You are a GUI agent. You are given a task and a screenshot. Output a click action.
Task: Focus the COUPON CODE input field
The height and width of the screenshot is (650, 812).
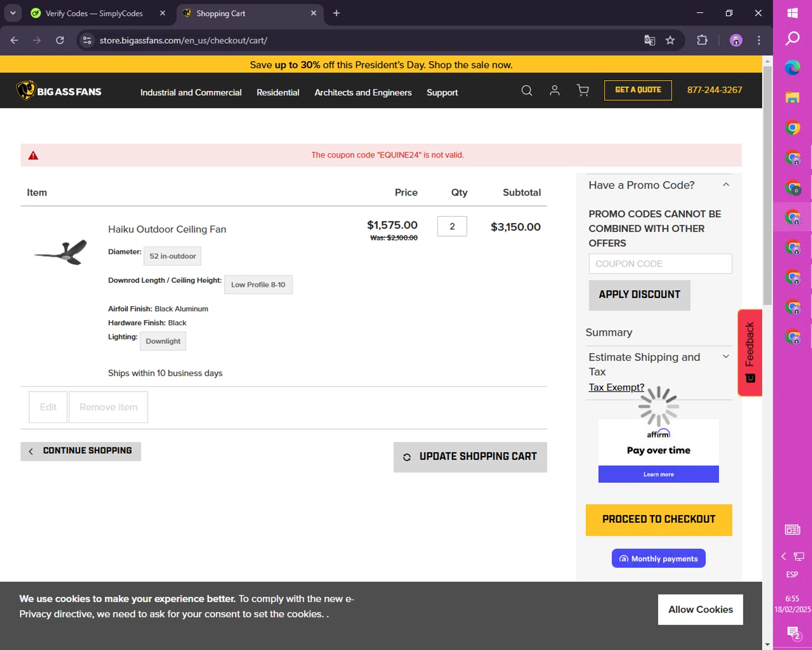(660, 264)
